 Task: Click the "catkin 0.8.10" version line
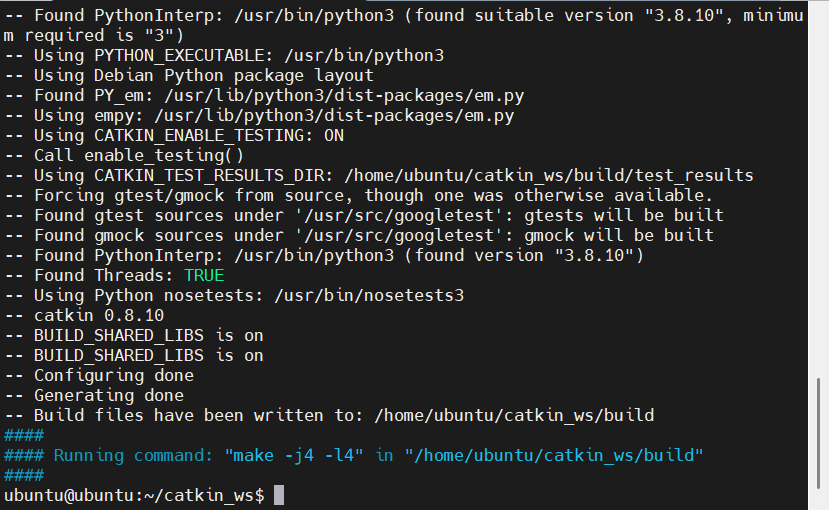tap(93, 315)
